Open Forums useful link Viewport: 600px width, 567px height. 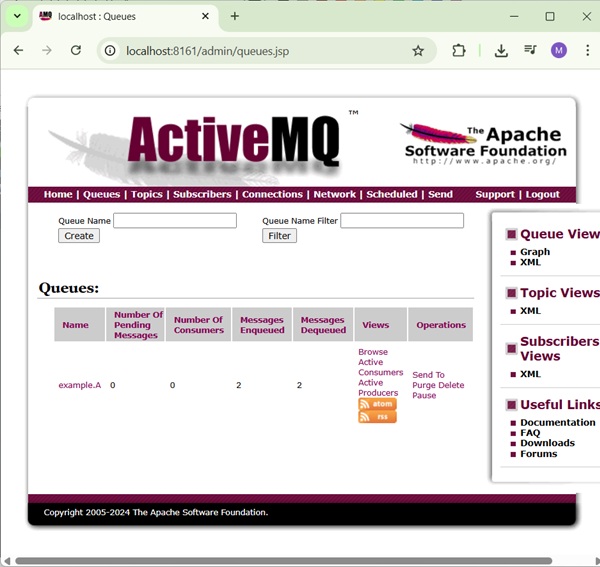tap(538, 454)
